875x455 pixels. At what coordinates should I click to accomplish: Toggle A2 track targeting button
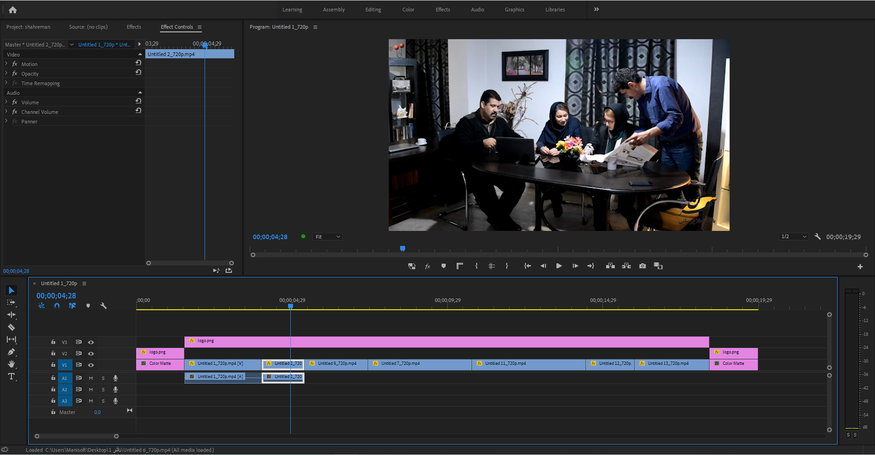(x=65, y=390)
